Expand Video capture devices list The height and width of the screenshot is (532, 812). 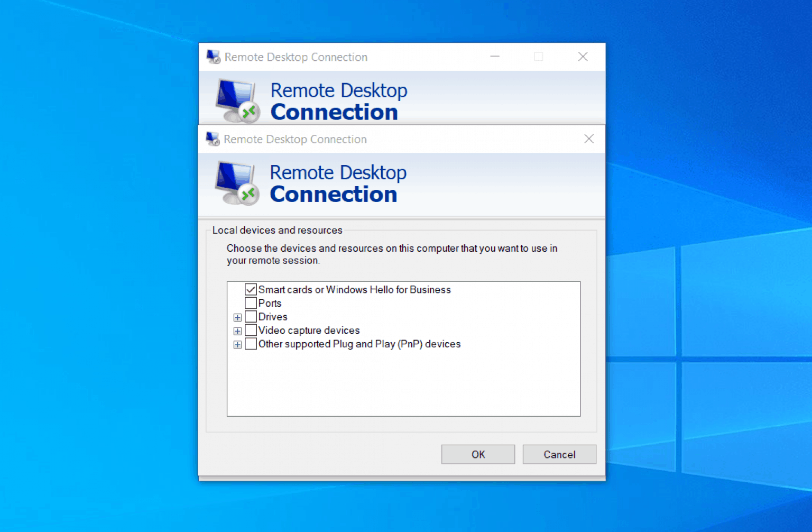pos(237,331)
